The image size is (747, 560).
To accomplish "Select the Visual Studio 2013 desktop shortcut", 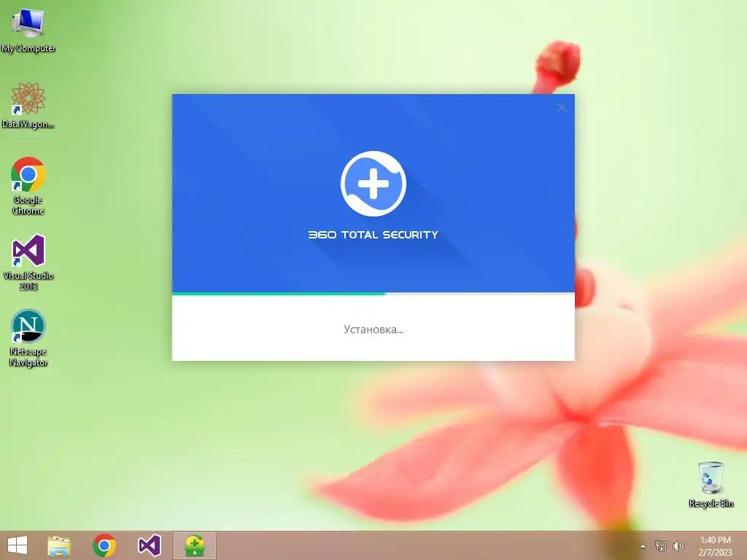I will coord(28,262).
